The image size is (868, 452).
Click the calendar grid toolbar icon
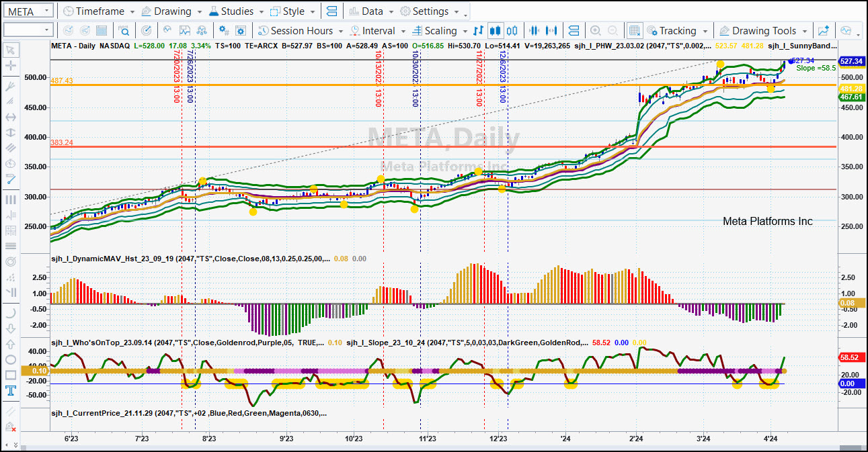102,31
